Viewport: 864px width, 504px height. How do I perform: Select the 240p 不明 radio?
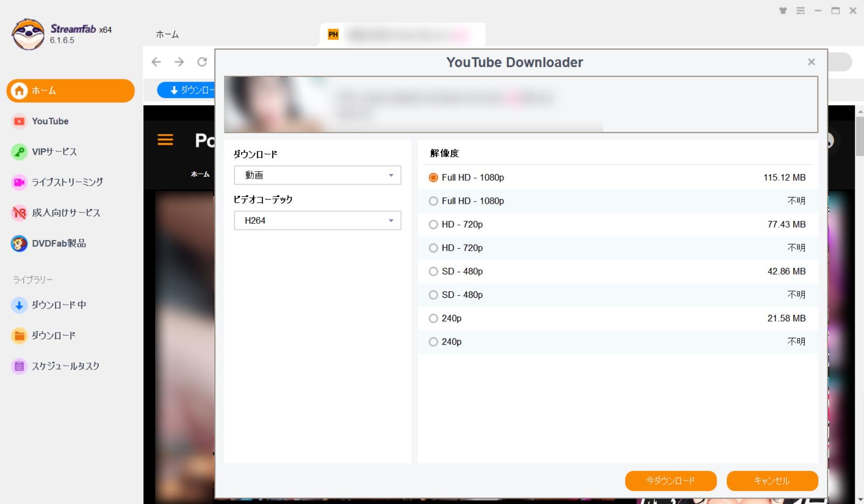click(x=433, y=342)
